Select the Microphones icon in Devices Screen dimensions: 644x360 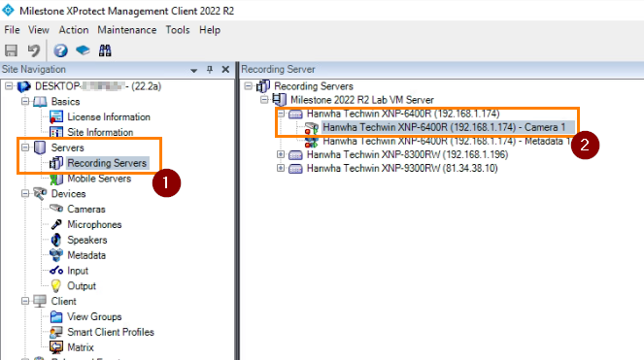point(56,224)
